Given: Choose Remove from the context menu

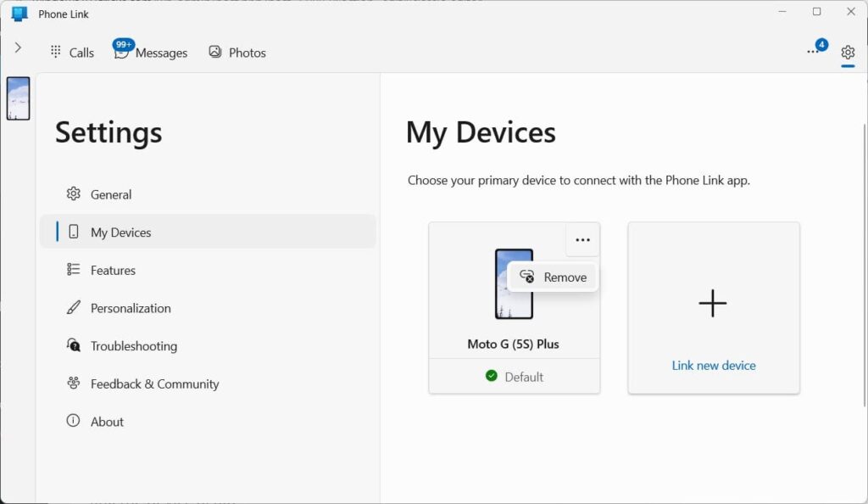Looking at the screenshot, I should [553, 277].
